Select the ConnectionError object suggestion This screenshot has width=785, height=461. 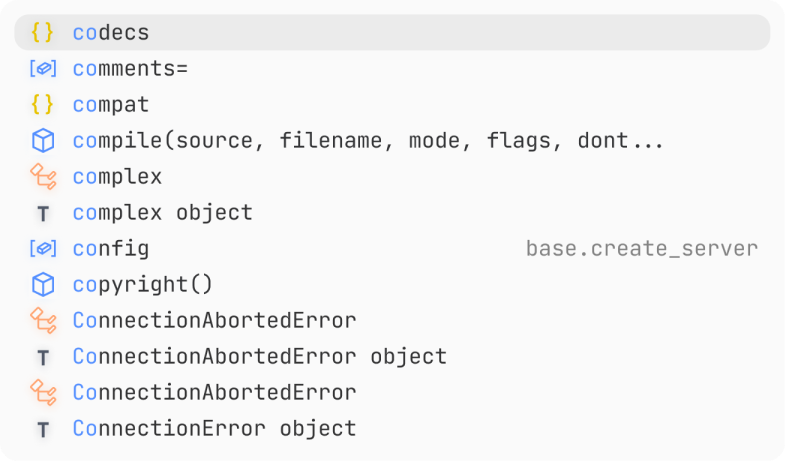(x=392, y=429)
